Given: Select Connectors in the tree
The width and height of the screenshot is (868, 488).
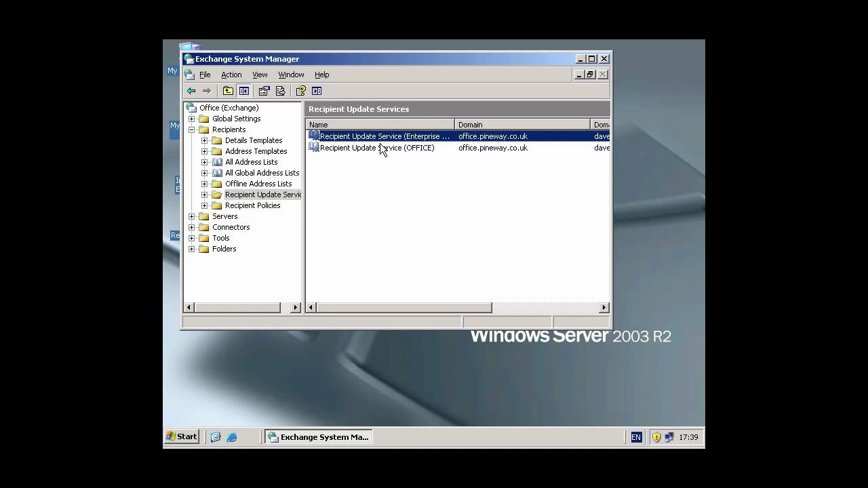Looking at the screenshot, I should coord(231,227).
